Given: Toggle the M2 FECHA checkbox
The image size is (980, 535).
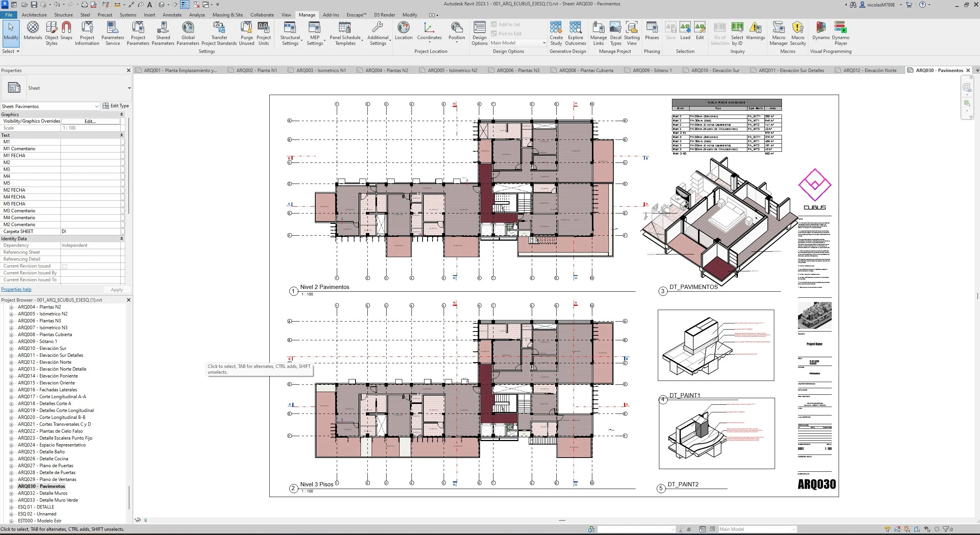Looking at the screenshot, I should [123, 190].
